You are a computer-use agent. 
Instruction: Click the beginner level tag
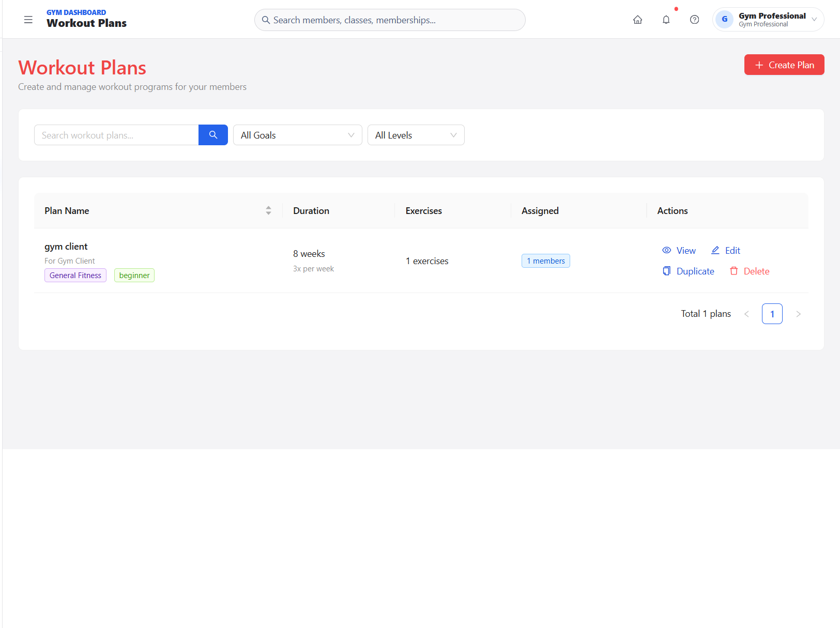[134, 275]
